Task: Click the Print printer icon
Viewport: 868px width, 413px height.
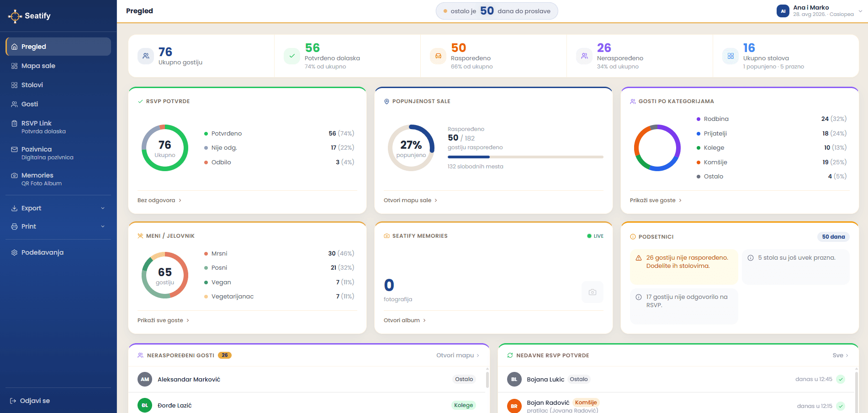Action: click(14, 226)
